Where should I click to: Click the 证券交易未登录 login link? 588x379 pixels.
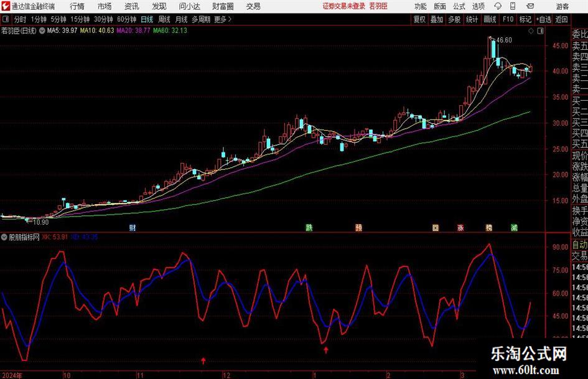coord(344,6)
